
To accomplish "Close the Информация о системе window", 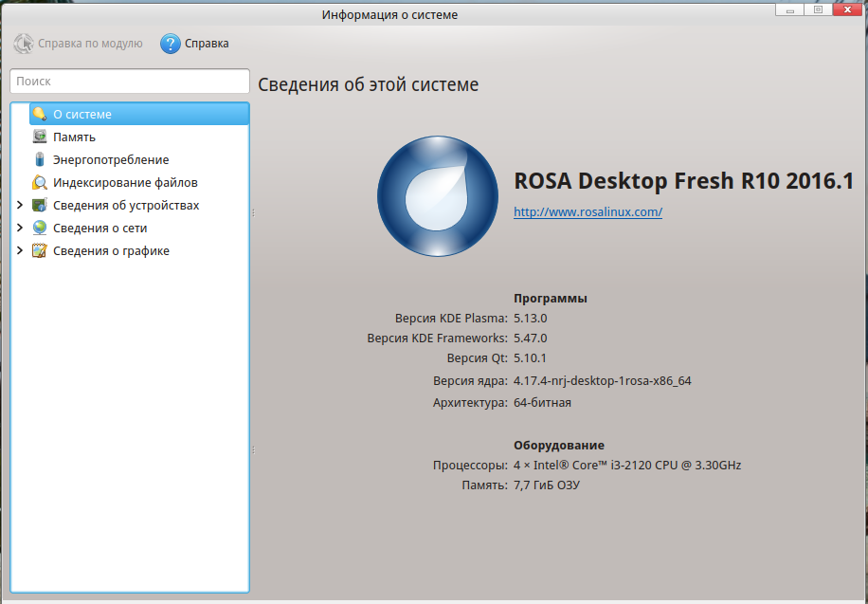I will point(848,9).
